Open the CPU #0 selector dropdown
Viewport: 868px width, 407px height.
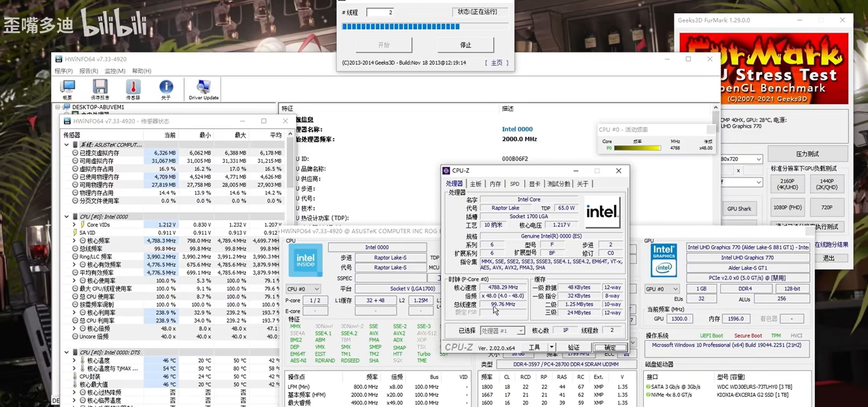click(303, 289)
